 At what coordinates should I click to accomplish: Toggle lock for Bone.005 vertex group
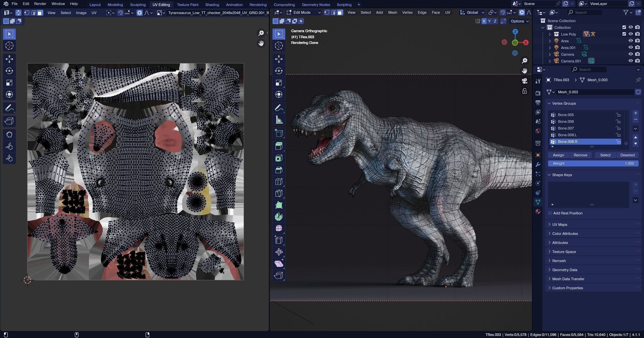point(618,115)
